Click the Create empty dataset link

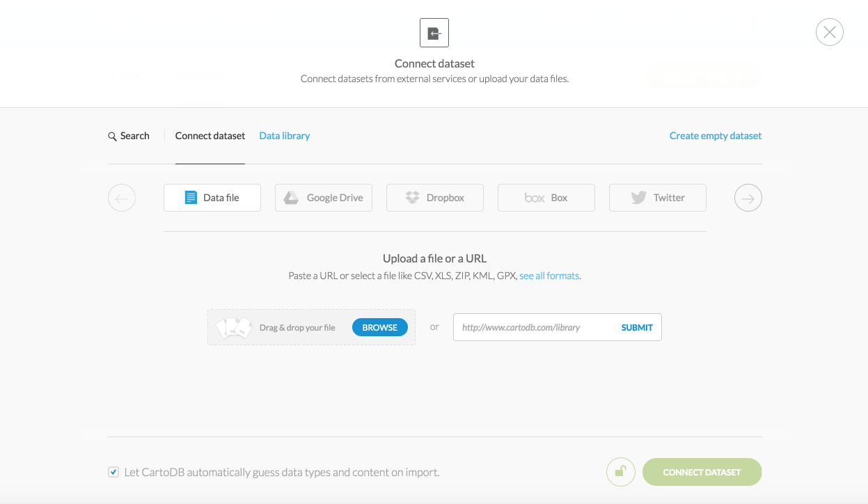(x=716, y=136)
